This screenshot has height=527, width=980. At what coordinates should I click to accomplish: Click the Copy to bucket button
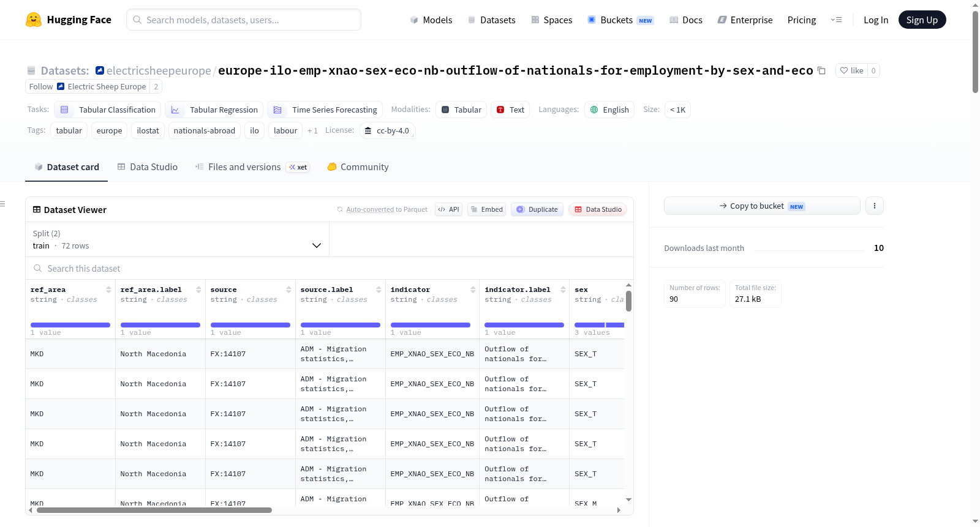point(762,206)
